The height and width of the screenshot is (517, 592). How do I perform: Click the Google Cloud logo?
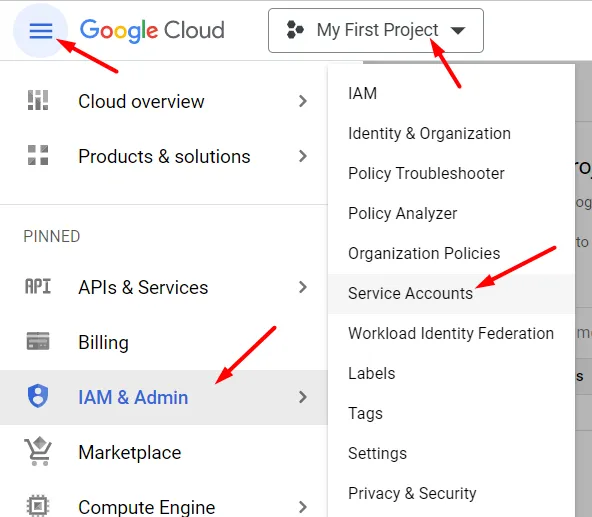pyautogui.click(x=152, y=31)
